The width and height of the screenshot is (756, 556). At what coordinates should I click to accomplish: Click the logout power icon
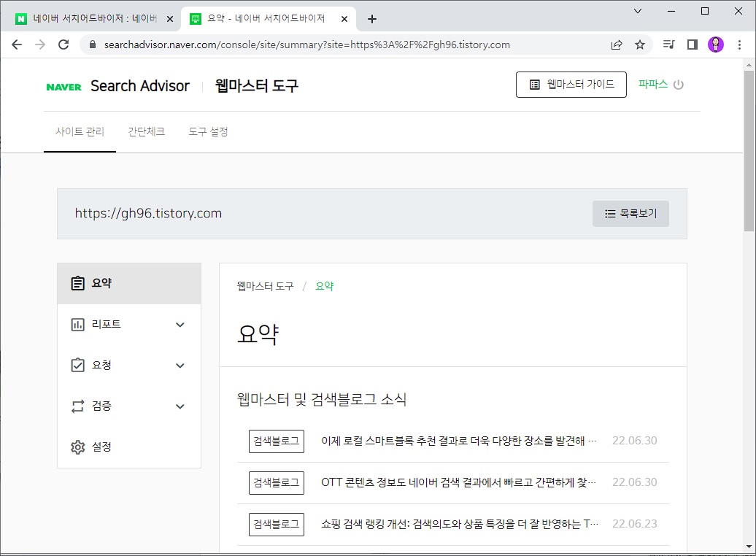(x=679, y=85)
